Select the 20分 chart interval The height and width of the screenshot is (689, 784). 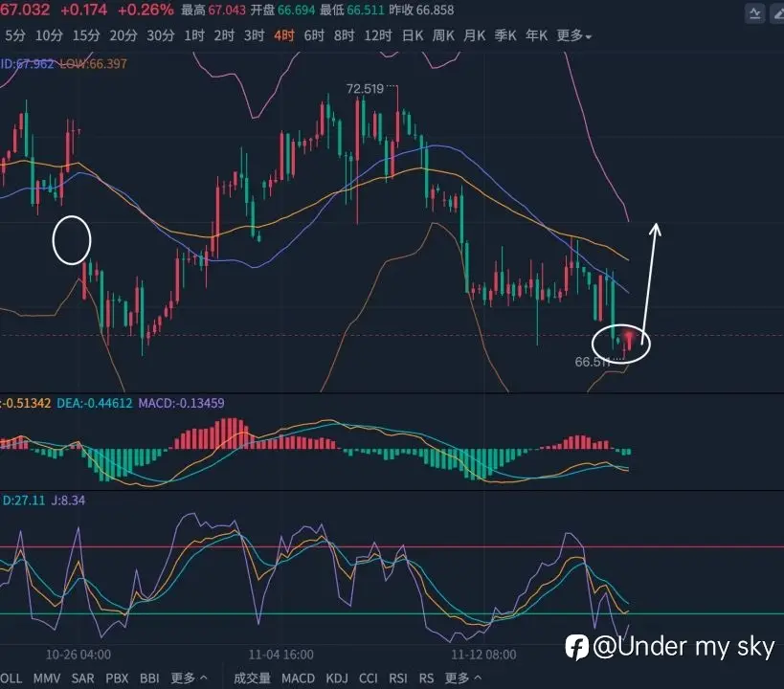[123, 35]
